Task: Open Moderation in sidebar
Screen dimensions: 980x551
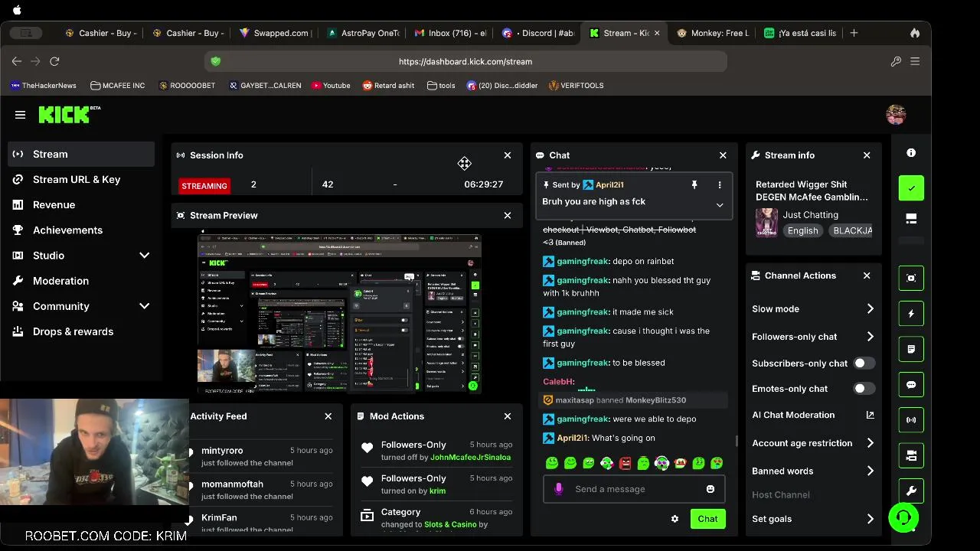Action: click(x=82, y=281)
